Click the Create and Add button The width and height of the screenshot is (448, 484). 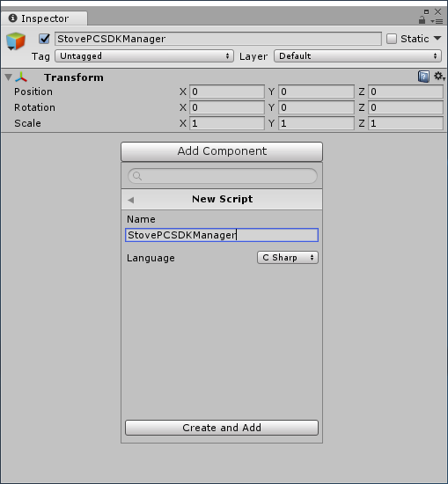click(222, 428)
